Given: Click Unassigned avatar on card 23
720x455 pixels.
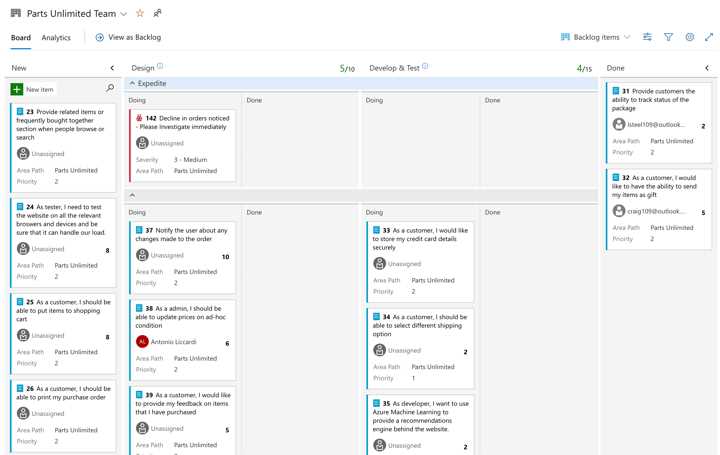Looking at the screenshot, I should tap(23, 153).
